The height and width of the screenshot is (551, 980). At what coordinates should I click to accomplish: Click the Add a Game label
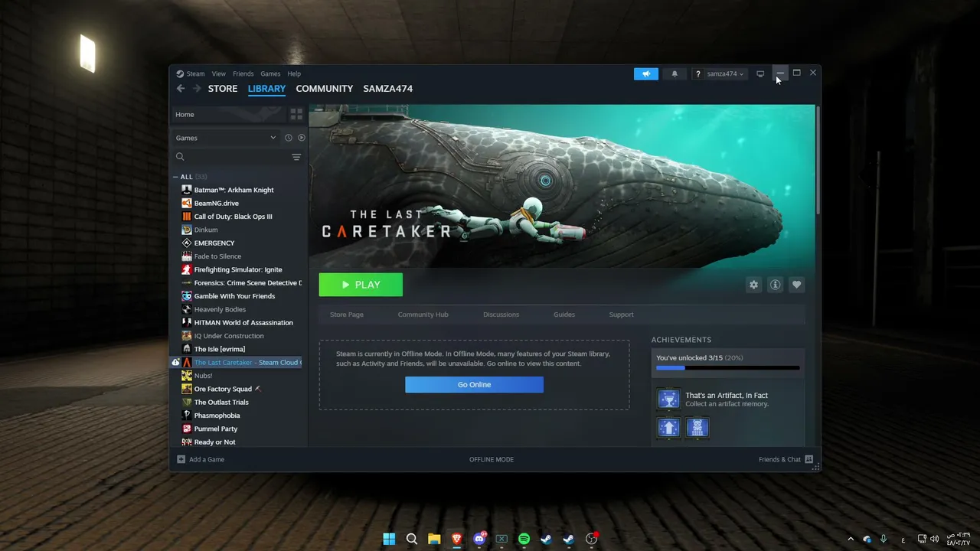point(207,459)
